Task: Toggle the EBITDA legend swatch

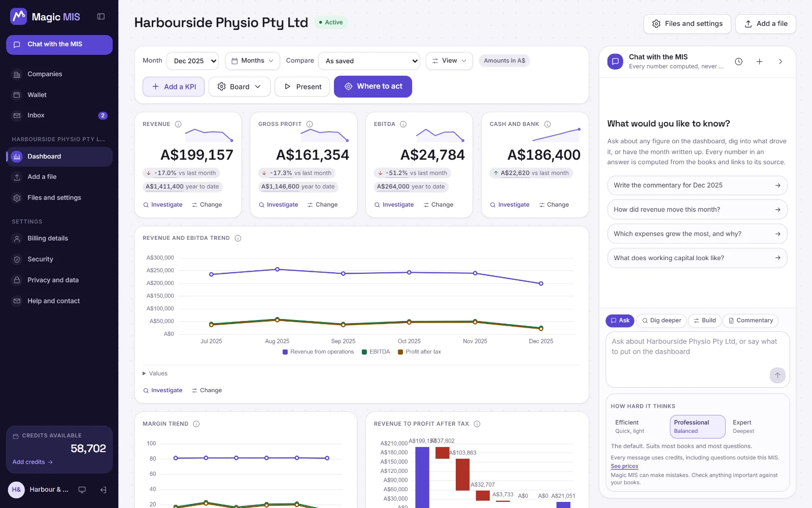Action: pyautogui.click(x=364, y=352)
